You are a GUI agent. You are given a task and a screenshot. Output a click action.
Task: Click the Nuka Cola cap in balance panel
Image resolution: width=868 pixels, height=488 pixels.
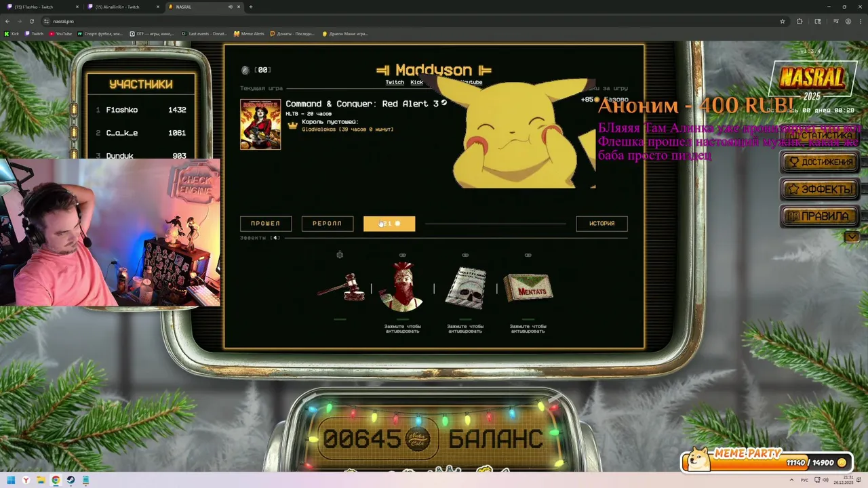419,439
